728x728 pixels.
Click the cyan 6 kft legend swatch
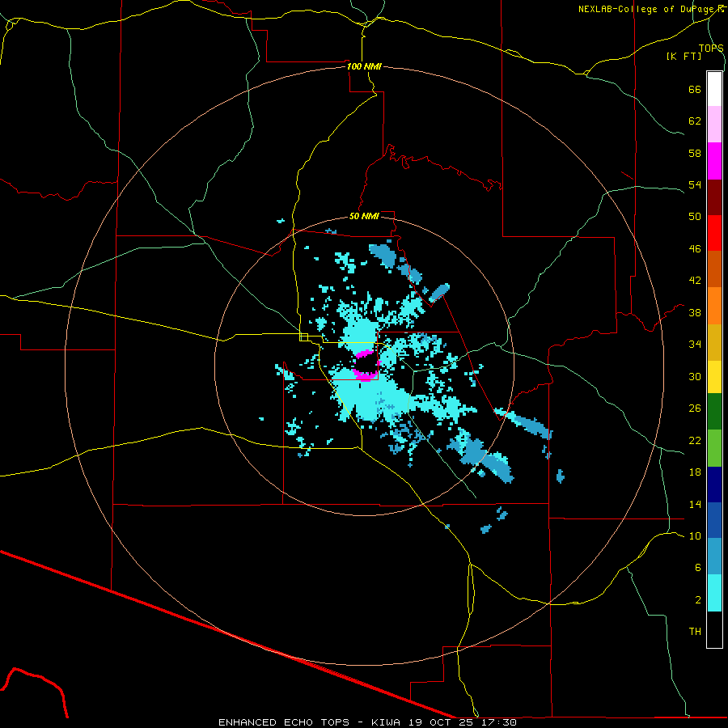[714, 593]
